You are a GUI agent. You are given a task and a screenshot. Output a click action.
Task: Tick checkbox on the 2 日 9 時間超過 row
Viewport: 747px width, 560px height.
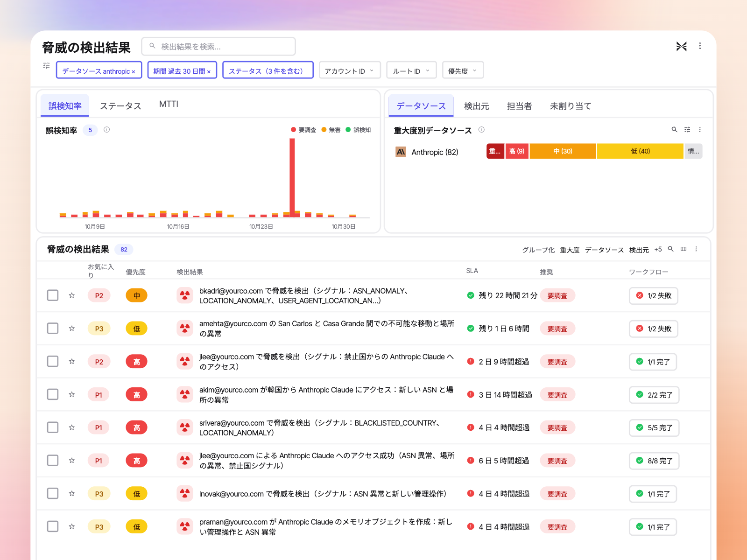tap(53, 361)
